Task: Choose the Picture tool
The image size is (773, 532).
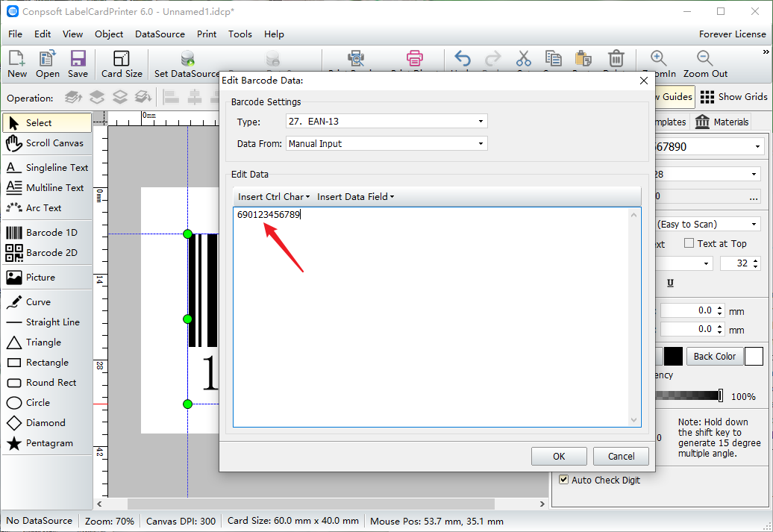Action: click(47, 277)
